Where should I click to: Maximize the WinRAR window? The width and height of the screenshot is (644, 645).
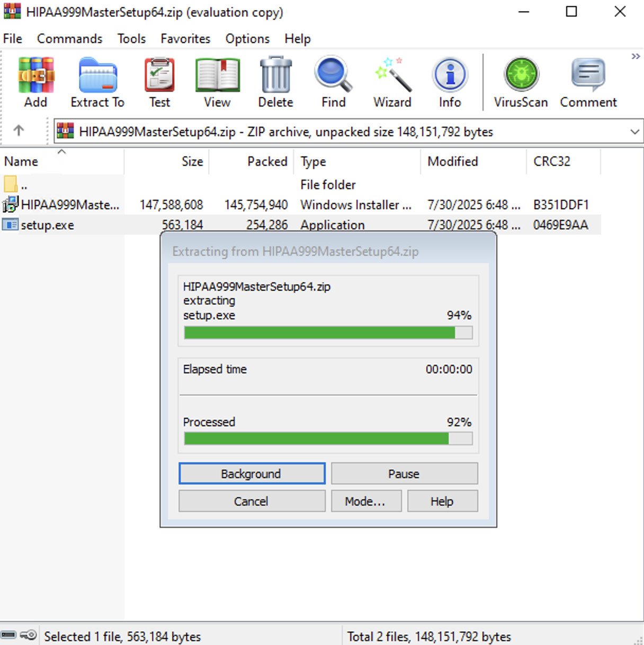point(571,12)
